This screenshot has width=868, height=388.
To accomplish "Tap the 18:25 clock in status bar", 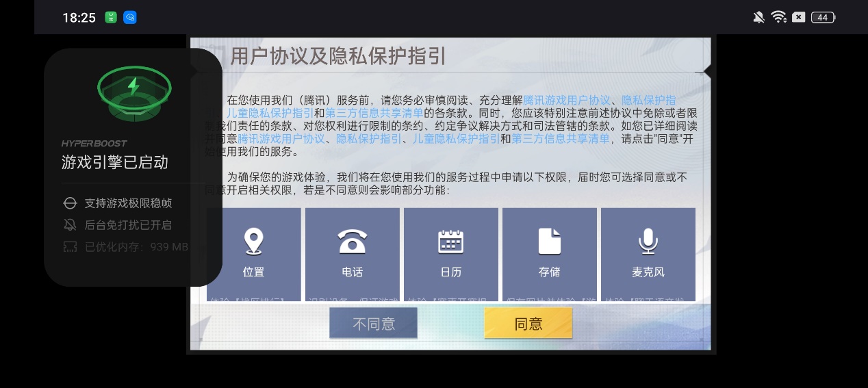I will (x=79, y=18).
